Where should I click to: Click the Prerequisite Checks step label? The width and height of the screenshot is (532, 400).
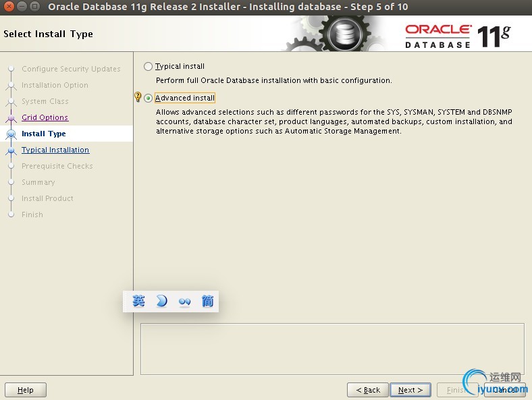tap(57, 166)
